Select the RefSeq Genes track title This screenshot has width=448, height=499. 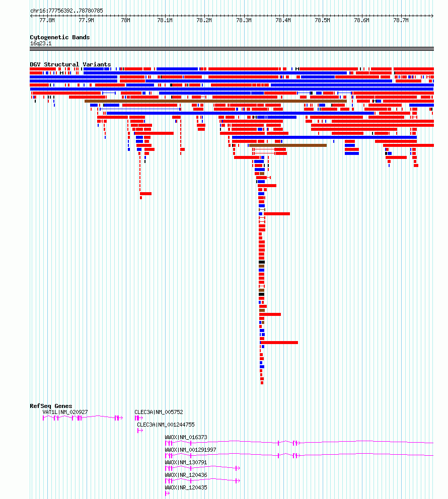[x=51, y=406]
